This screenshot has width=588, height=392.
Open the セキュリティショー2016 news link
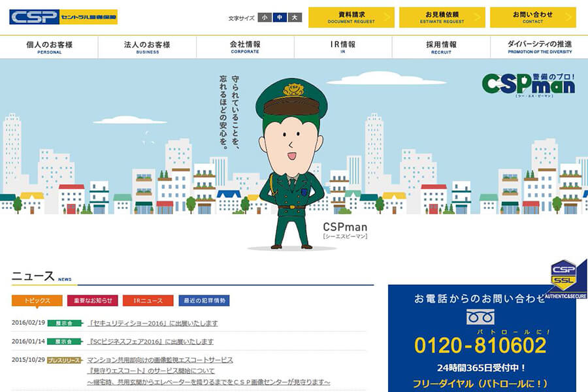pos(152,323)
